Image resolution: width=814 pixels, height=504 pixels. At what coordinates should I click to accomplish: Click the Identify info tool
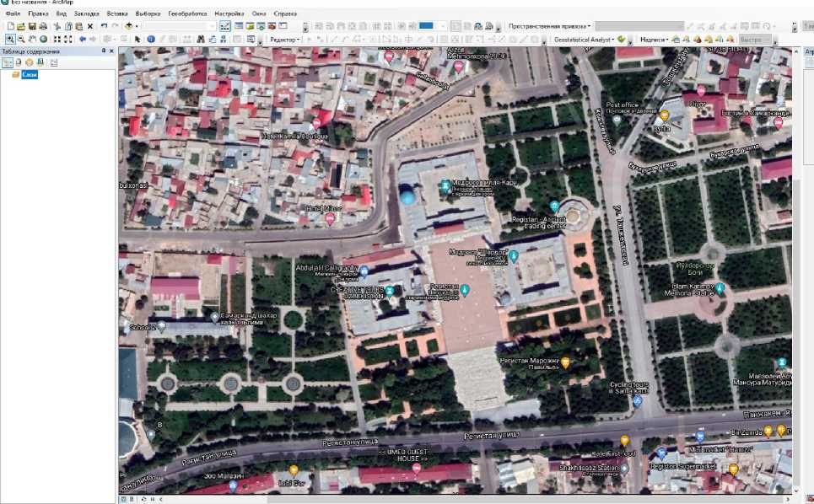(151, 39)
